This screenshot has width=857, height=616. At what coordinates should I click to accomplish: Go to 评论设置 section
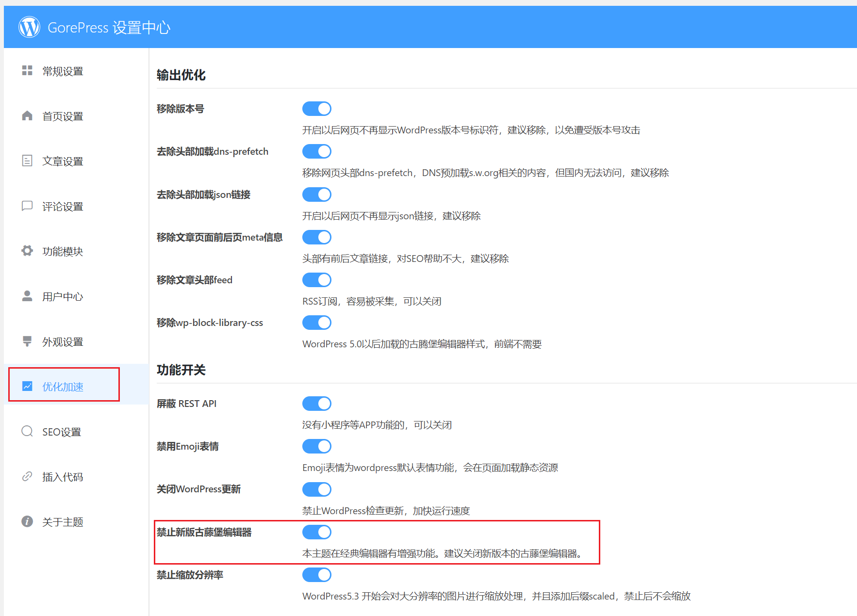point(76,207)
